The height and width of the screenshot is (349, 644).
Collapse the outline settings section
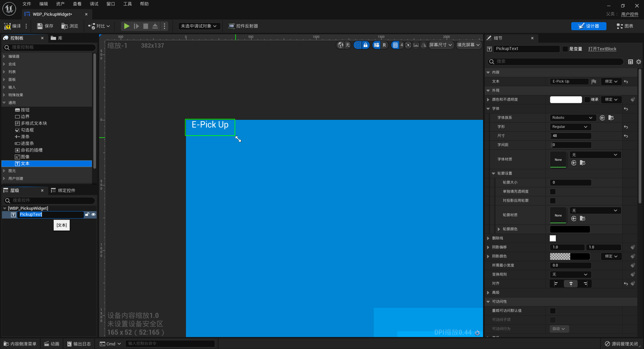click(x=493, y=173)
